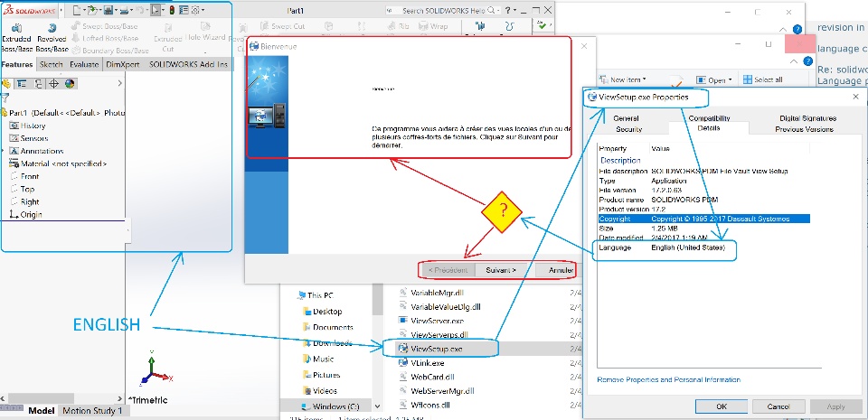868x420 pixels.
Task: Click the Open document icon in SOLIDWORKS
Action: [x=92, y=9]
